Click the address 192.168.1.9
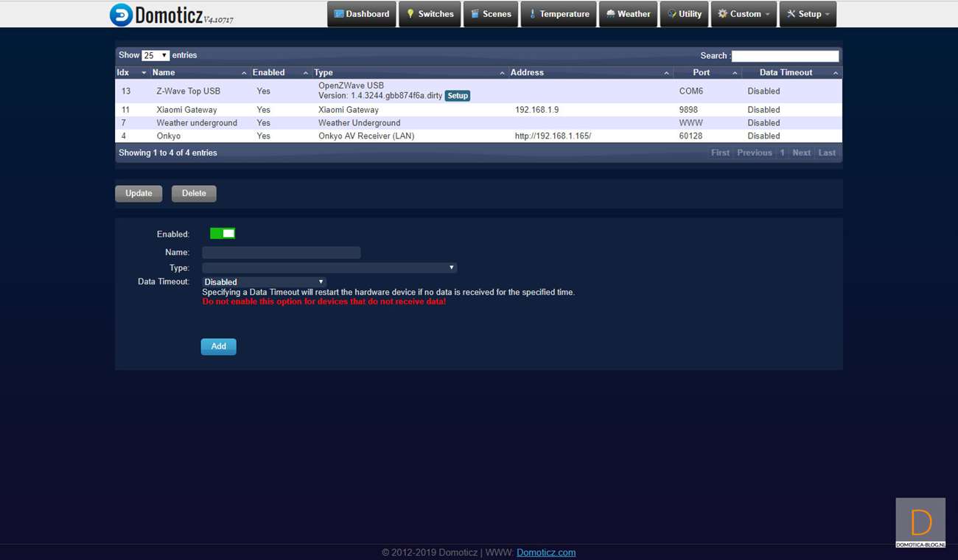The width and height of the screenshot is (958, 560). (536, 110)
